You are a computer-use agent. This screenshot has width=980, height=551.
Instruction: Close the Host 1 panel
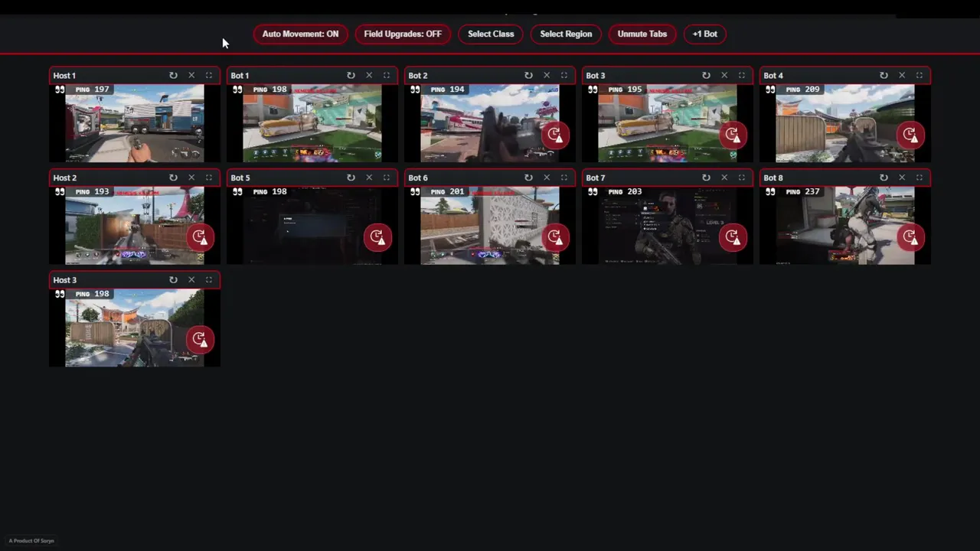(x=191, y=76)
